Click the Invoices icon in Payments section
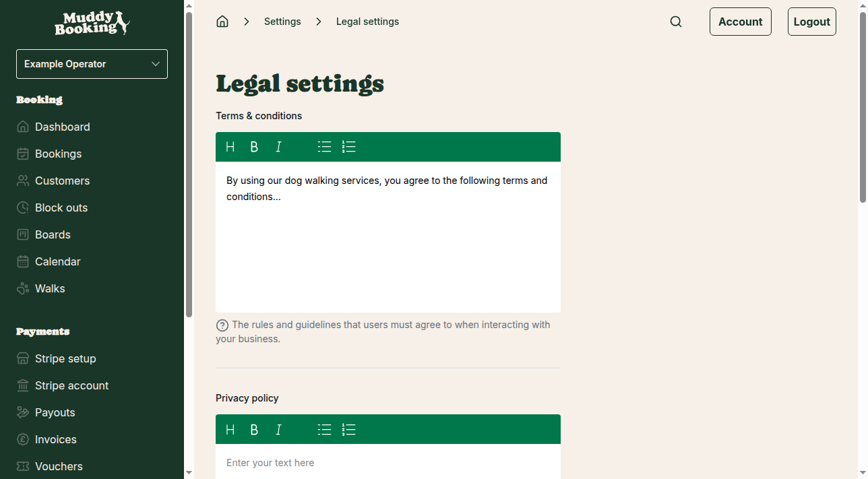Screen dimensions: 868x479 [x=22, y=439]
